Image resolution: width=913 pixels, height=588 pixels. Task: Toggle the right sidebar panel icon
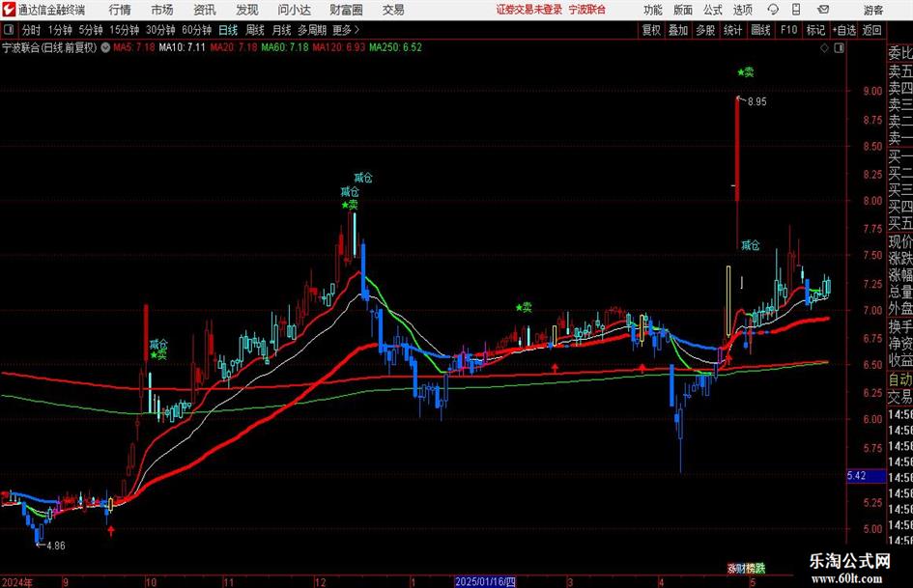pos(839,48)
